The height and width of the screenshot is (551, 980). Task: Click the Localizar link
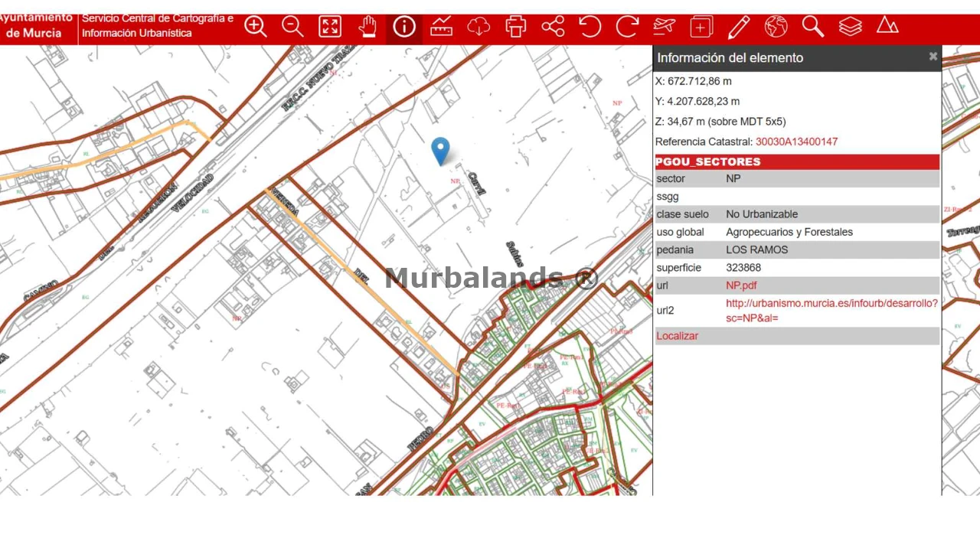point(677,336)
